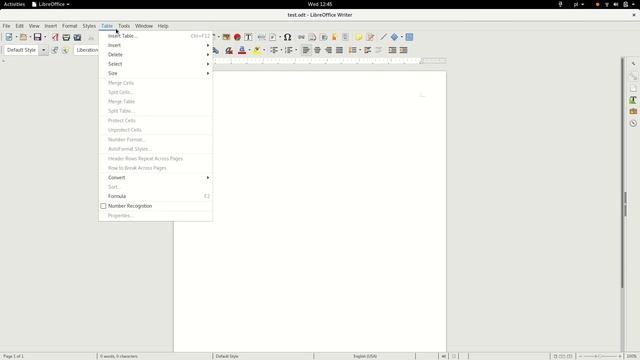640x360 pixels.
Task: Open the Window menu
Action: tap(144, 26)
